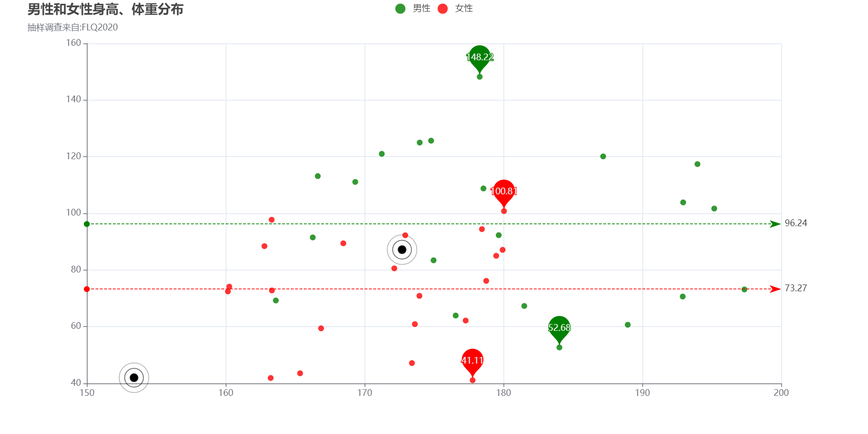The height and width of the screenshot is (434, 868).
Task: Click the green point at 171 height, 121 weight
Action: coord(381,154)
